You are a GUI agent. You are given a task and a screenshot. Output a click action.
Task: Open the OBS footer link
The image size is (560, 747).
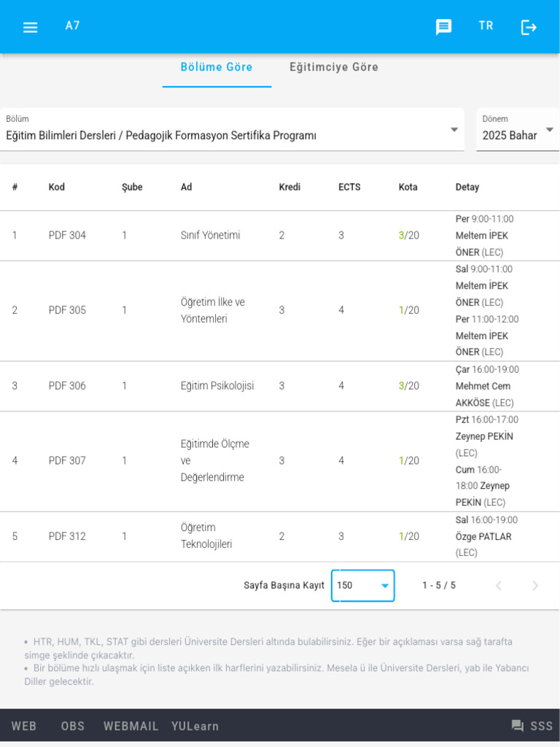click(x=73, y=726)
